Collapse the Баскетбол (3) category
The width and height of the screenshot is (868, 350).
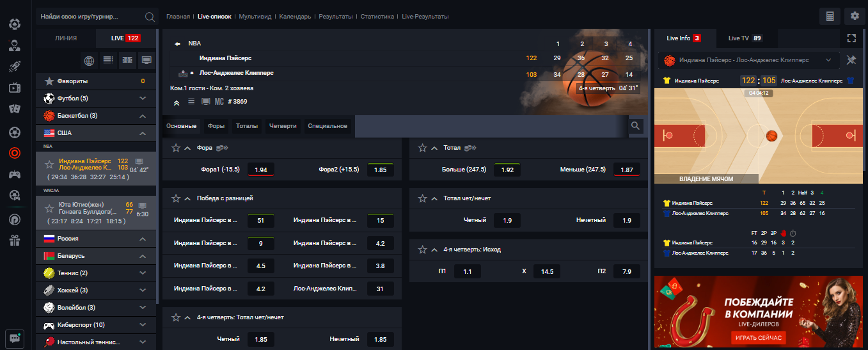143,116
